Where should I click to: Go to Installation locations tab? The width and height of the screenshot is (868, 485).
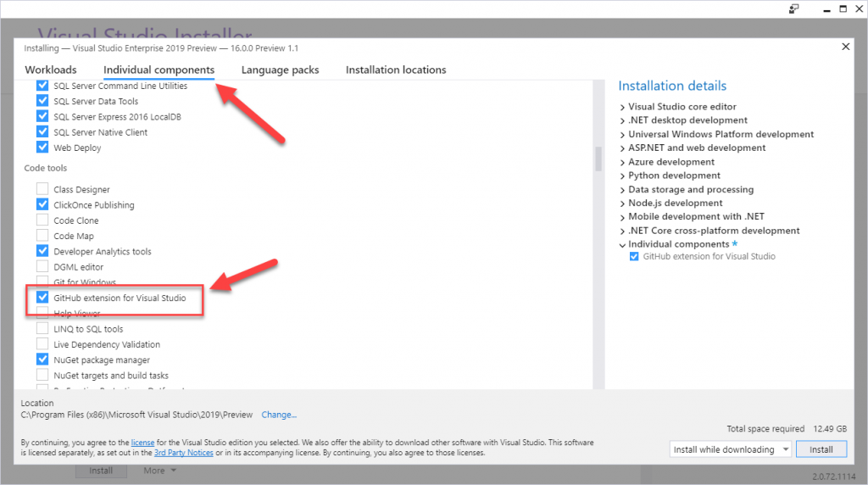pos(396,70)
